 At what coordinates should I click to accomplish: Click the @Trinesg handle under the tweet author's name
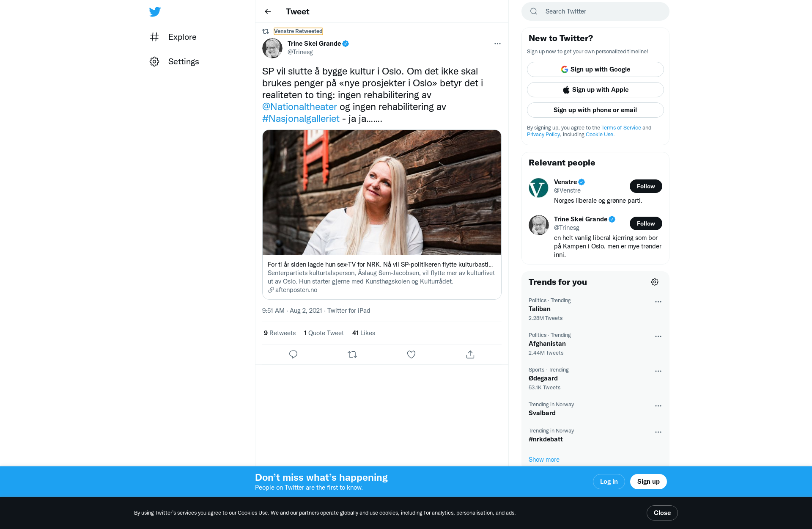(x=300, y=52)
